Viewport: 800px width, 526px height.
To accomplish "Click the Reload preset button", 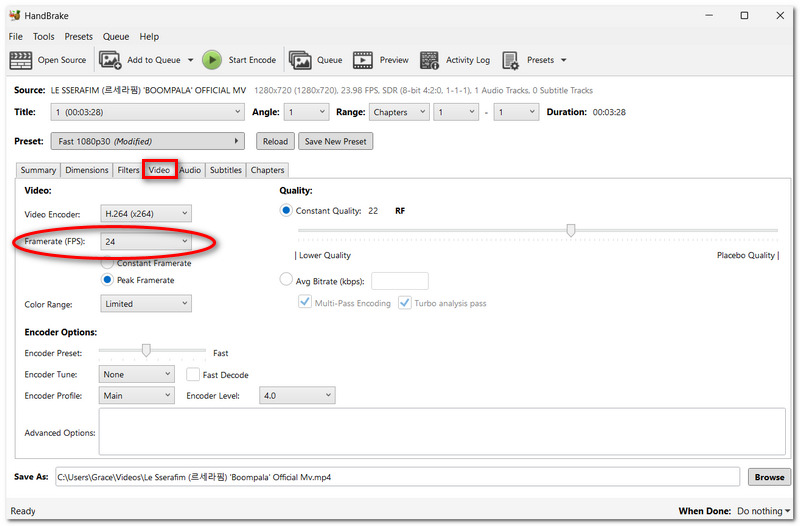I will click(276, 141).
